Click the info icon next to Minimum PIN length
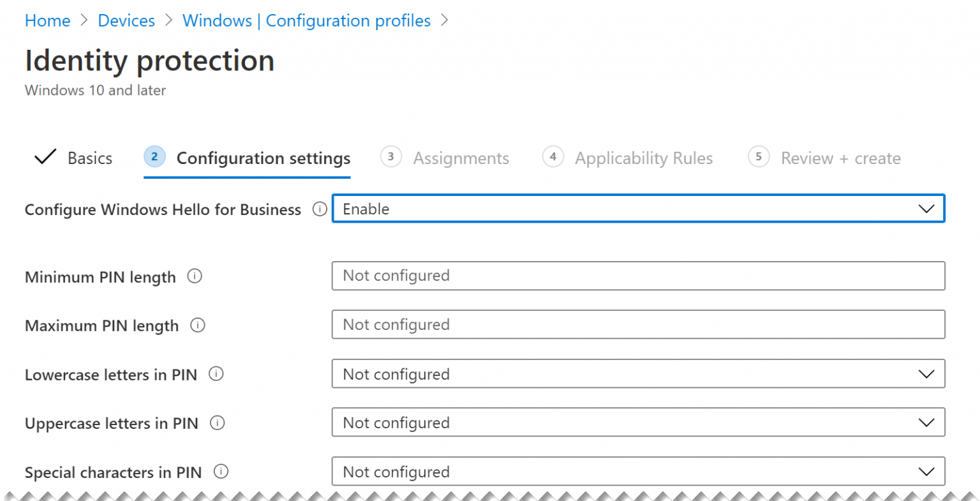The height and width of the screenshot is (501, 980). tap(195, 276)
